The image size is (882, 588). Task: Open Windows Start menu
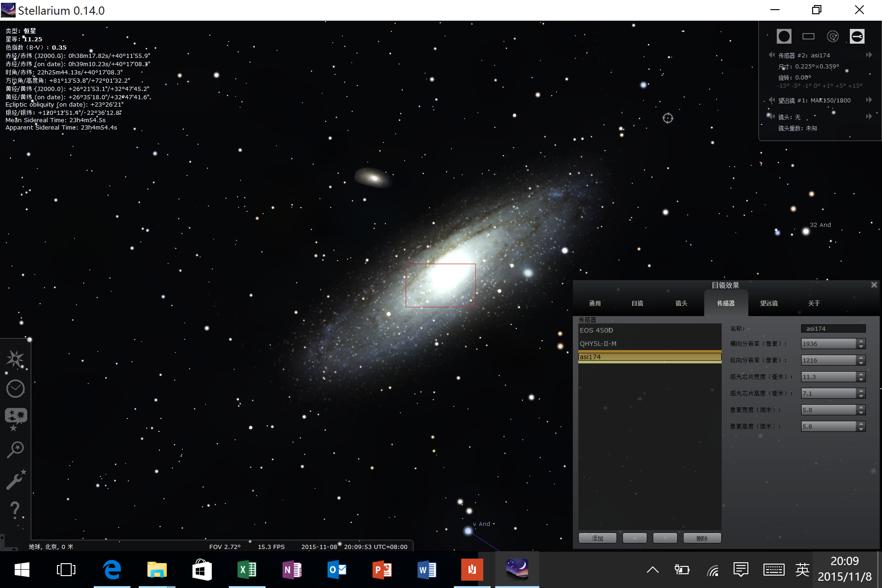coord(22,570)
